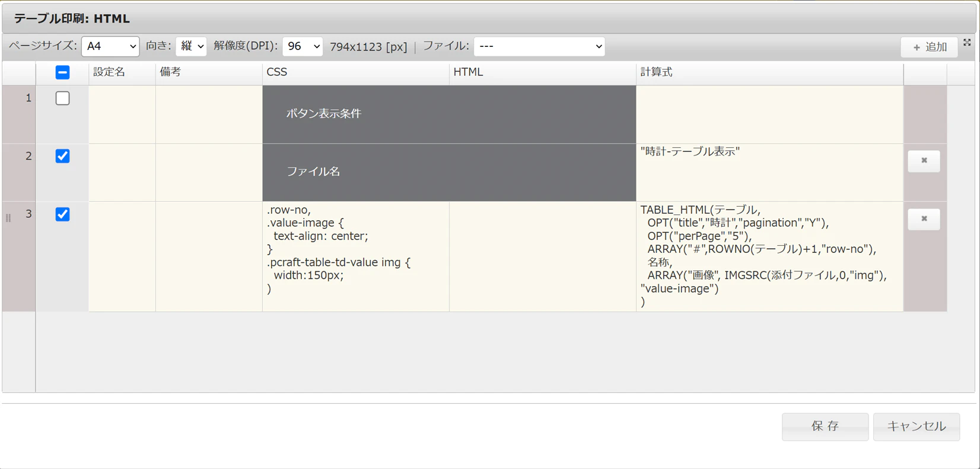Open the 向き orientation dropdown
This screenshot has width=980, height=469.
191,46
